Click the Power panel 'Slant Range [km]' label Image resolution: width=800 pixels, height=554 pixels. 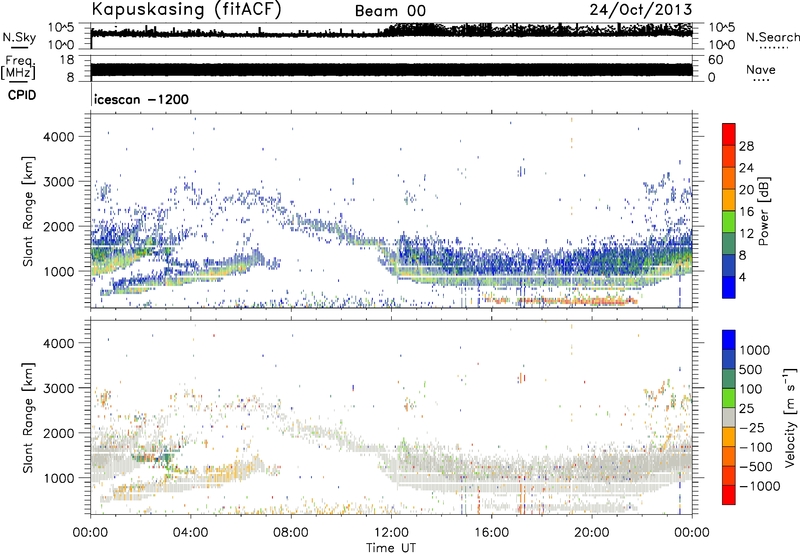coord(28,211)
